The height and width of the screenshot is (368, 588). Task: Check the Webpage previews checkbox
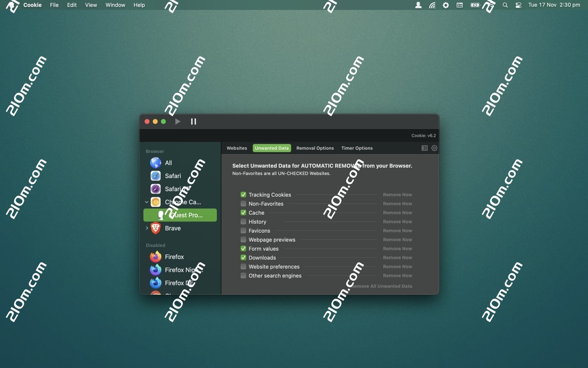tap(243, 240)
